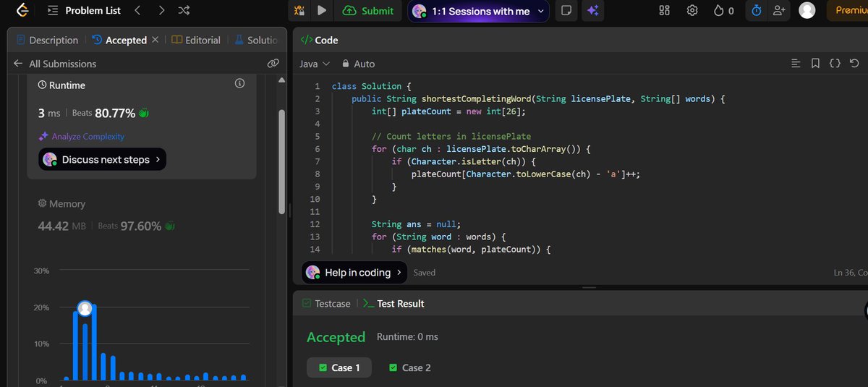The width and height of the screenshot is (868, 387).
Task: Select the Test Result tab
Action: (393, 304)
